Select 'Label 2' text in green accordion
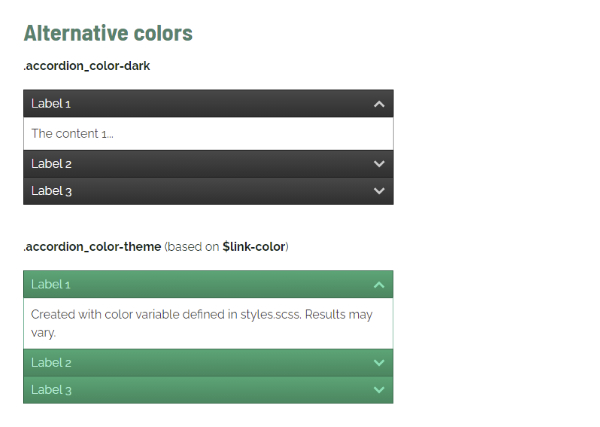The height and width of the screenshot is (427, 600). pyautogui.click(x=51, y=363)
